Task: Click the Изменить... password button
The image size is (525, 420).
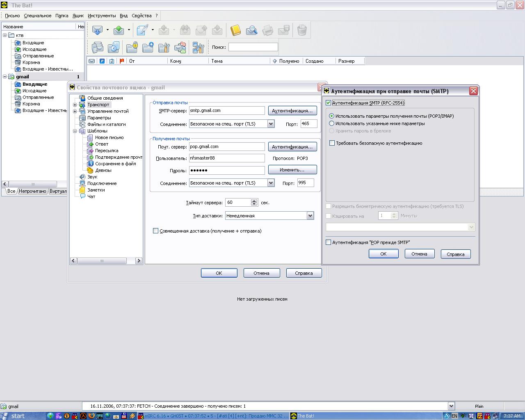Action: point(292,170)
